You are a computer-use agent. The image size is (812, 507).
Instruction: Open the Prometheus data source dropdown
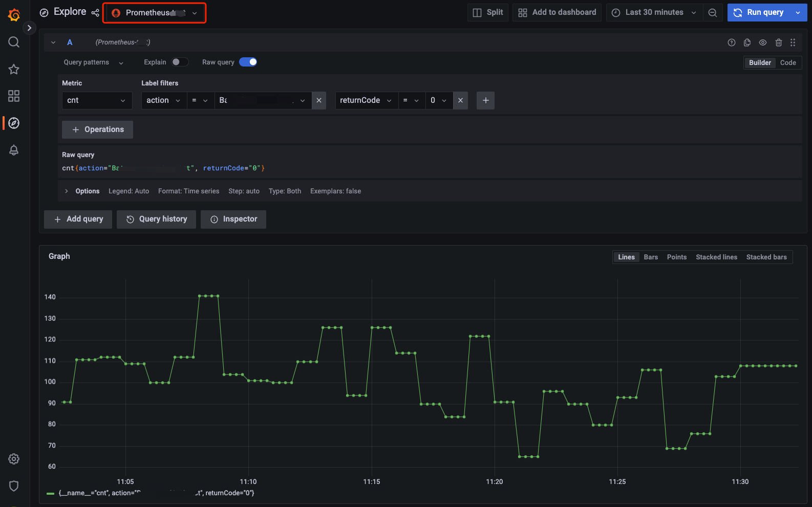(x=155, y=13)
